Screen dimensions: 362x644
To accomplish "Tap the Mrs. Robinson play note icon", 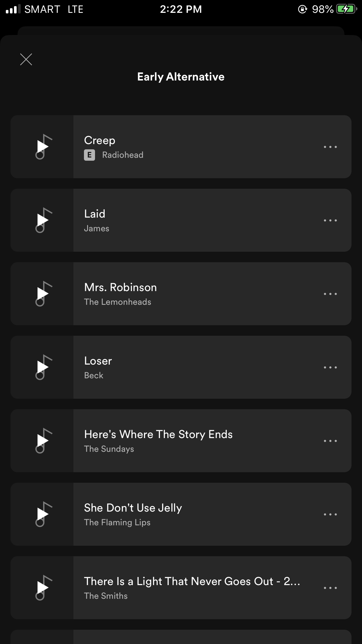I will point(43,294).
